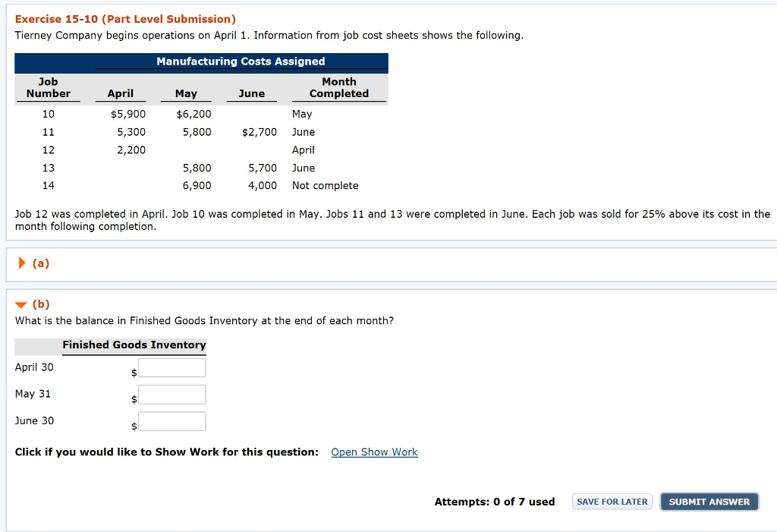Open the Show Work link
This screenshot has width=777, height=532.
(x=374, y=452)
